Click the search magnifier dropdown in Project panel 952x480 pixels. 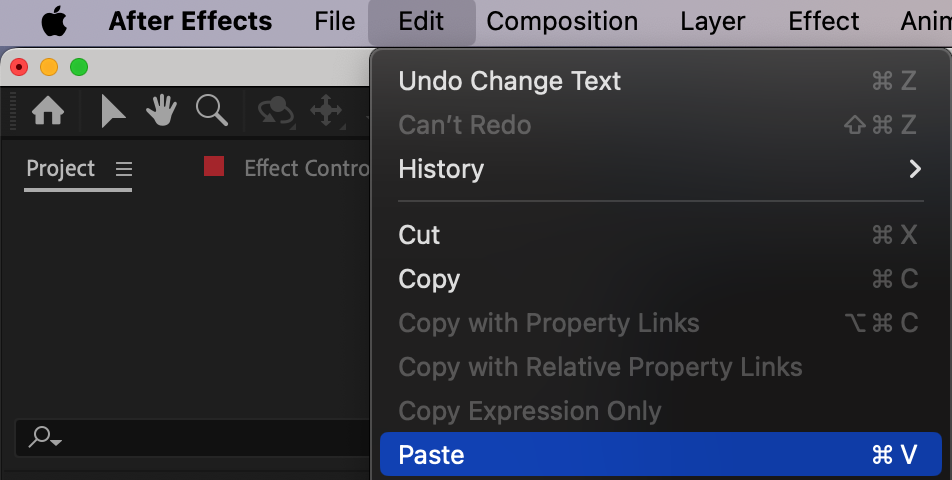tap(45, 438)
